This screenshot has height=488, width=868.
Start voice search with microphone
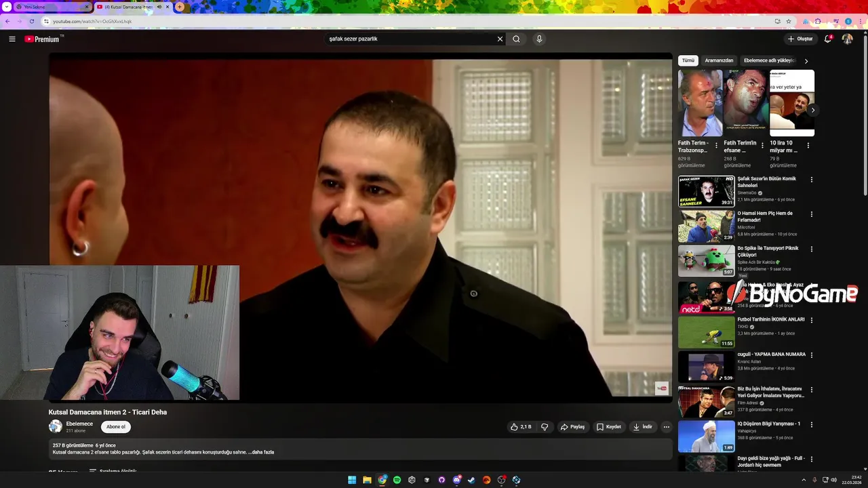(539, 39)
